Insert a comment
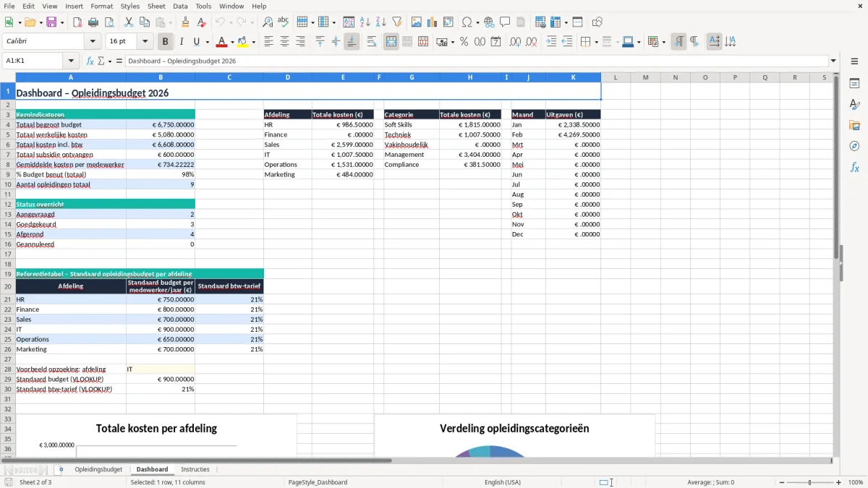This screenshot has width=868, height=488. (x=504, y=22)
